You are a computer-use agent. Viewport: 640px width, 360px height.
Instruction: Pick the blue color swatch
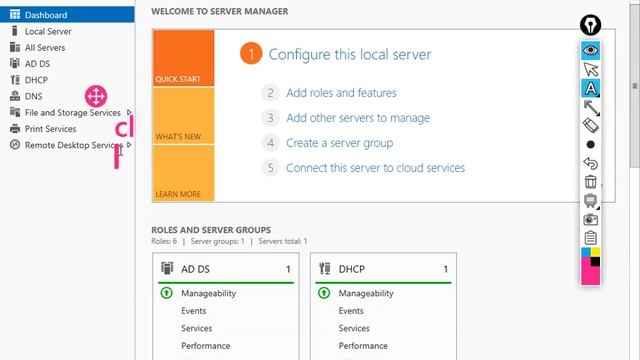(586, 252)
